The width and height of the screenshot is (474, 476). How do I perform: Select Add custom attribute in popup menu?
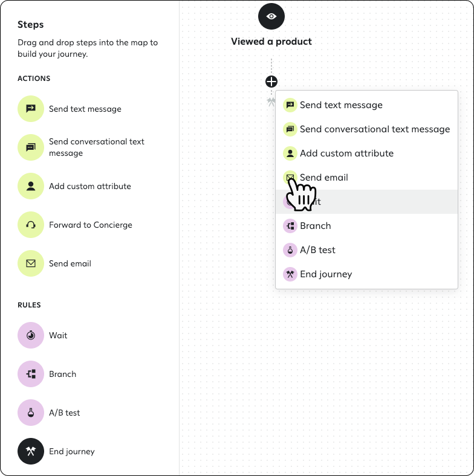point(366,153)
